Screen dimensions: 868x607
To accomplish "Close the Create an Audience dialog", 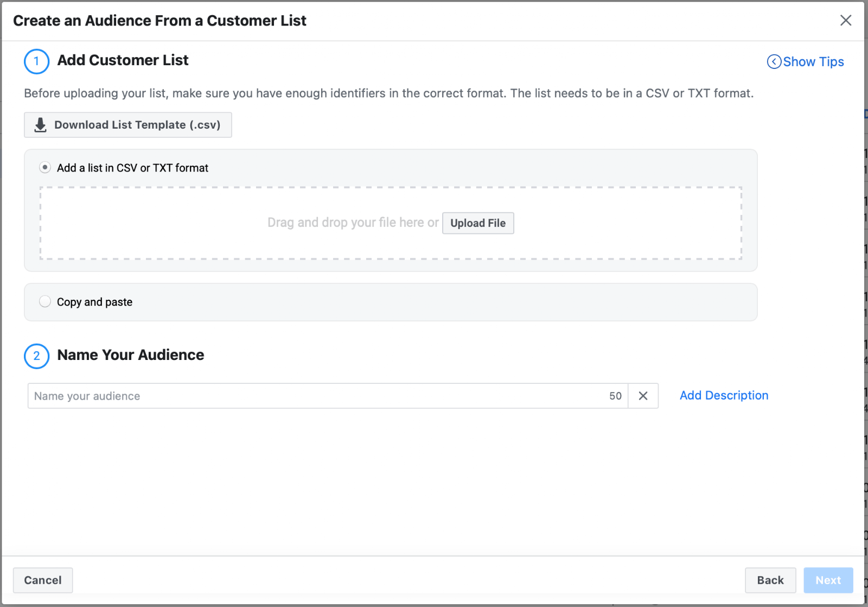I will click(x=845, y=21).
